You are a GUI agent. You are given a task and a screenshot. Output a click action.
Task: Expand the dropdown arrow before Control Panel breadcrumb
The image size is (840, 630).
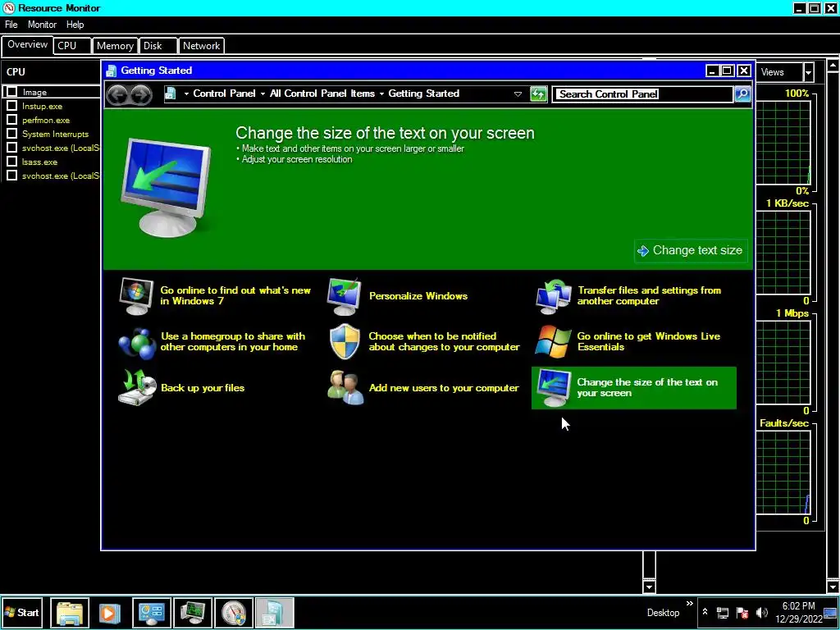[x=186, y=94]
